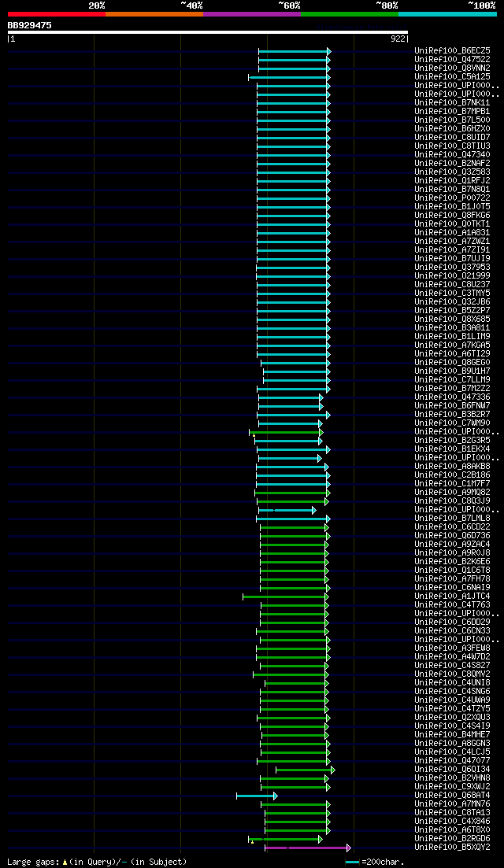The height and width of the screenshot is (868, 504).
Task: Select the UniRef100_B5XQY2 label
Action: pyautogui.click(x=452, y=847)
